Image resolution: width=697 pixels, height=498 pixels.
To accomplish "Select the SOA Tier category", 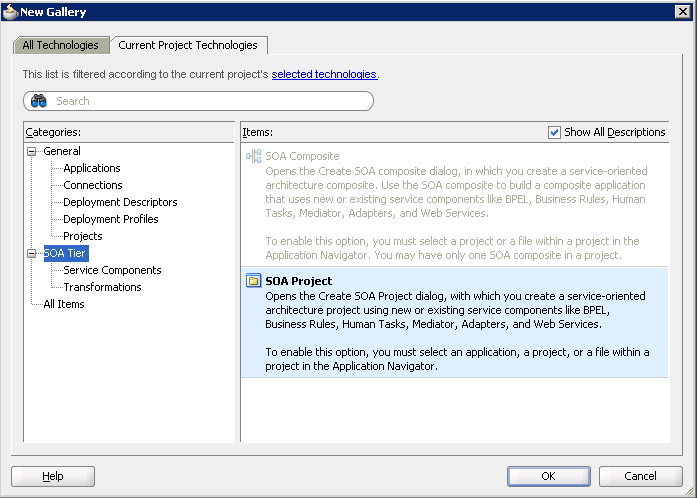I will [x=66, y=253].
